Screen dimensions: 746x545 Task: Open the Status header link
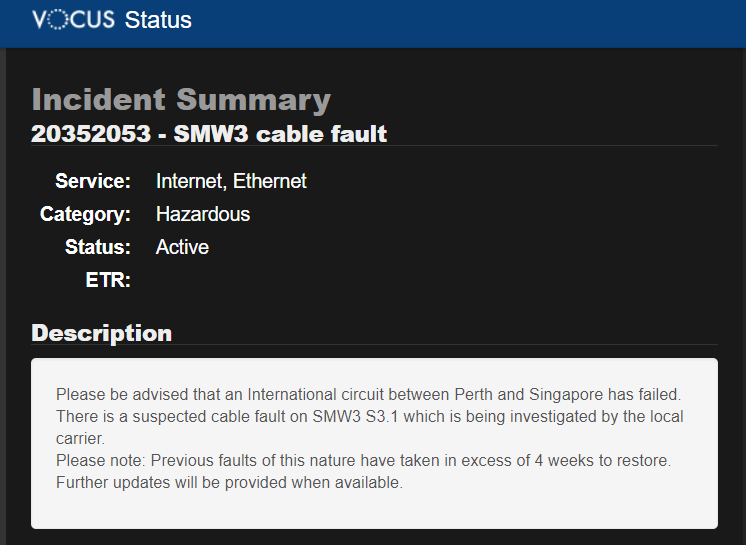[158, 20]
